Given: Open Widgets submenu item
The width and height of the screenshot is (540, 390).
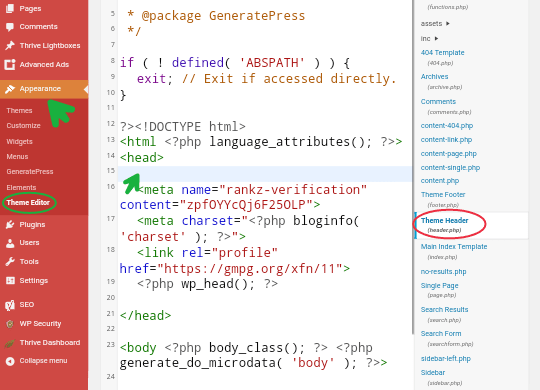Looking at the screenshot, I should (20, 142).
